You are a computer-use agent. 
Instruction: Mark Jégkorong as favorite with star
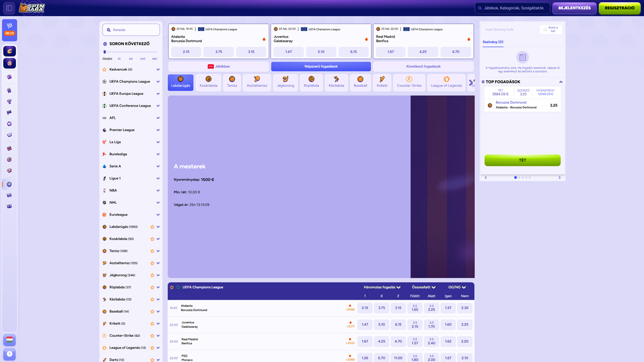click(x=152, y=275)
